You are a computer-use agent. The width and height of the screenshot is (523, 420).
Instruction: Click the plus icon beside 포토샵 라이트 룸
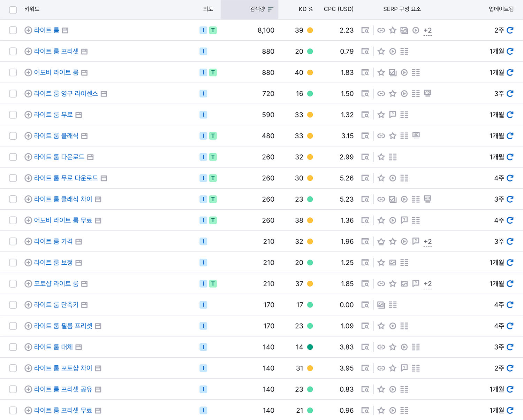pos(28,283)
